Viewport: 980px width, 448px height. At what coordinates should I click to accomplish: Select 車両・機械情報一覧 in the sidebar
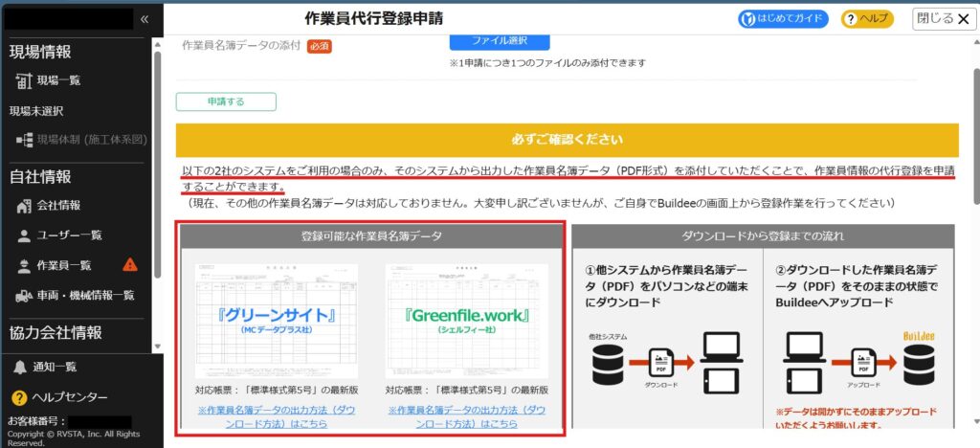(x=85, y=296)
